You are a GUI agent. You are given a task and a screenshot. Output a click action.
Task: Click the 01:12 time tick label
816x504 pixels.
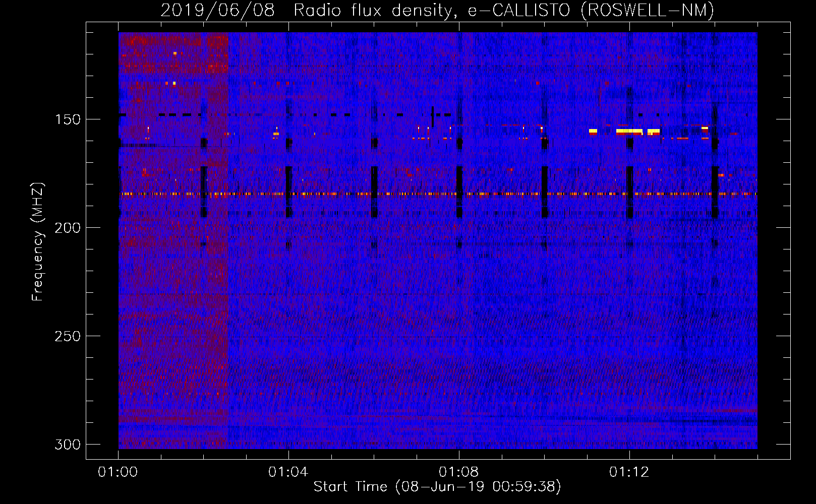(x=629, y=472)
